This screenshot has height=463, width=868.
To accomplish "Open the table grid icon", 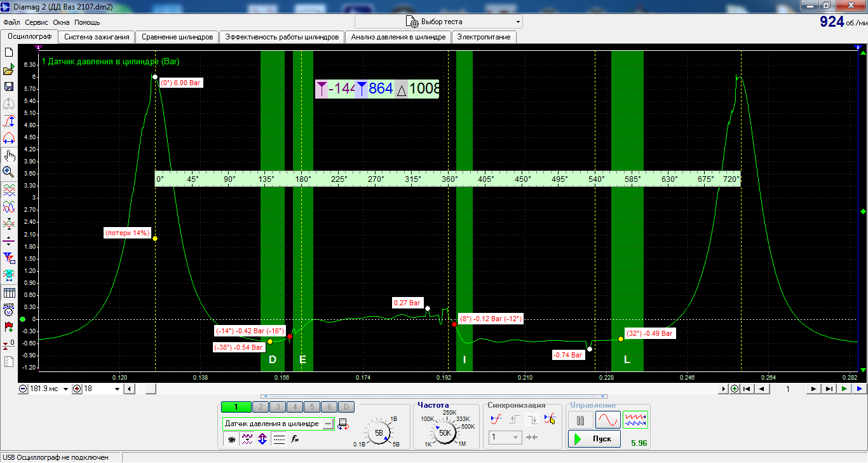I will click(x=9, y=293).
